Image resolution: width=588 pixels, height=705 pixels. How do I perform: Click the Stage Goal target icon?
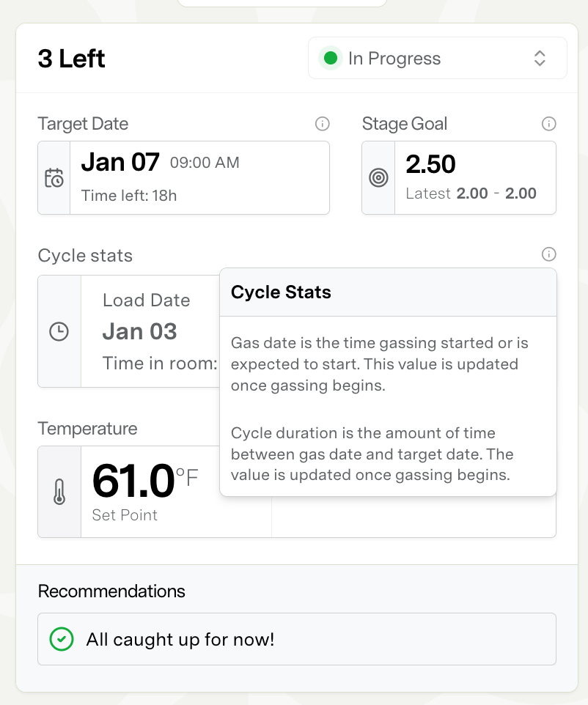pos(378,178)
